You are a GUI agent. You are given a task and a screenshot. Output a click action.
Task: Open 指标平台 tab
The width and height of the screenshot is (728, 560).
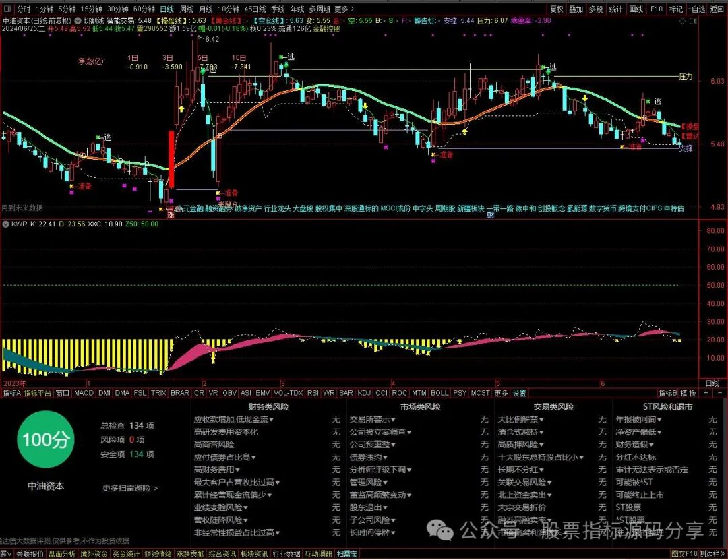pos(38,393)
